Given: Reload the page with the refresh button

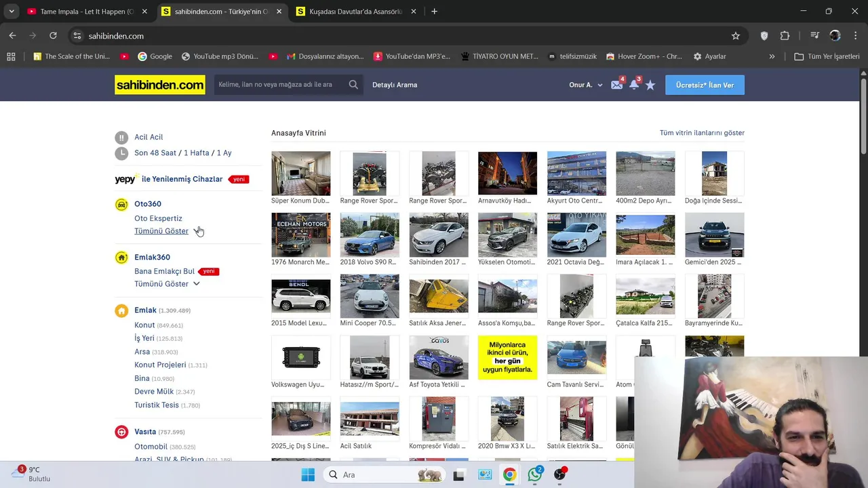Looking at the screenshot, I should [53, 36].
